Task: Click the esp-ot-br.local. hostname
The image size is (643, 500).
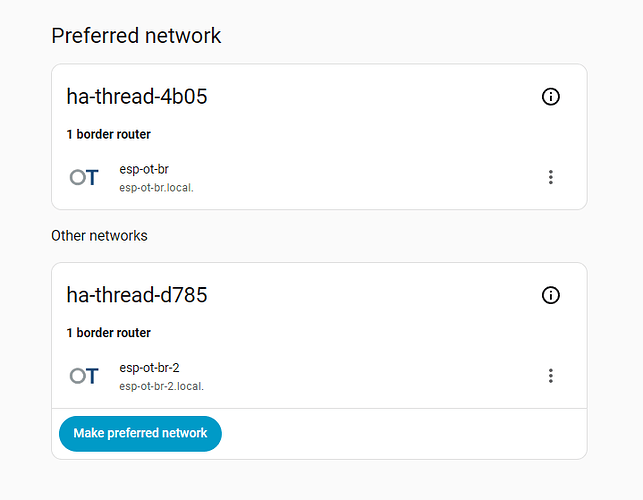Action: (x=156, y=187)
